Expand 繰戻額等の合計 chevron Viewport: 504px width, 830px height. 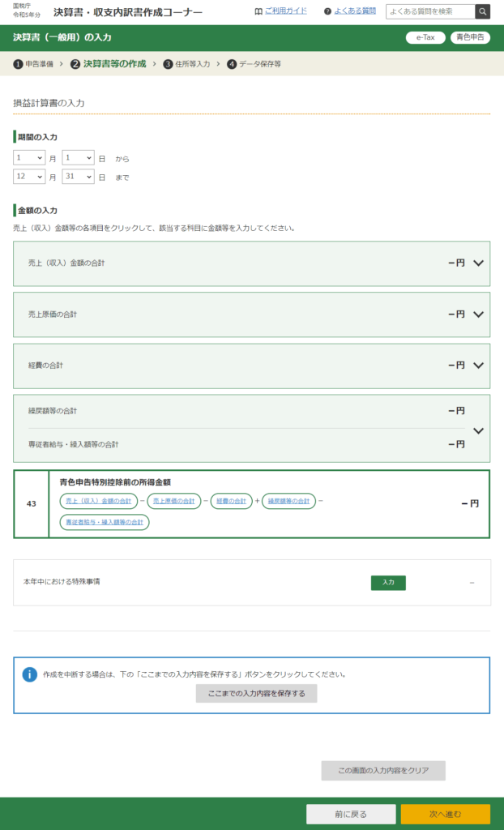pos(478,430)
